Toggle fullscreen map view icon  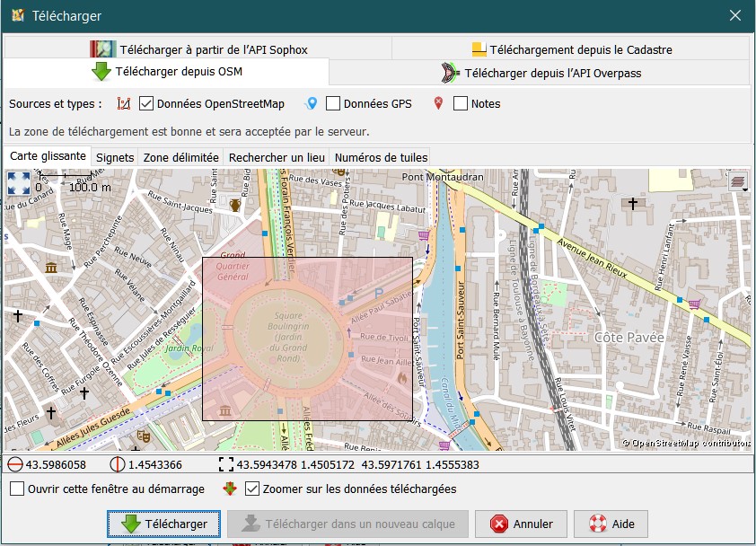pos(19,184)
